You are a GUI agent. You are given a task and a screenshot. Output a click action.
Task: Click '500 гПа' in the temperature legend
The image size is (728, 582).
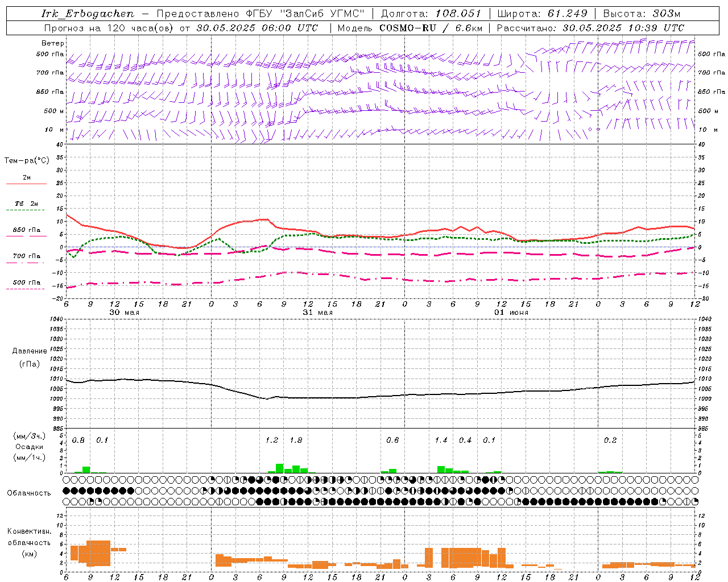[x=27, y=282]
